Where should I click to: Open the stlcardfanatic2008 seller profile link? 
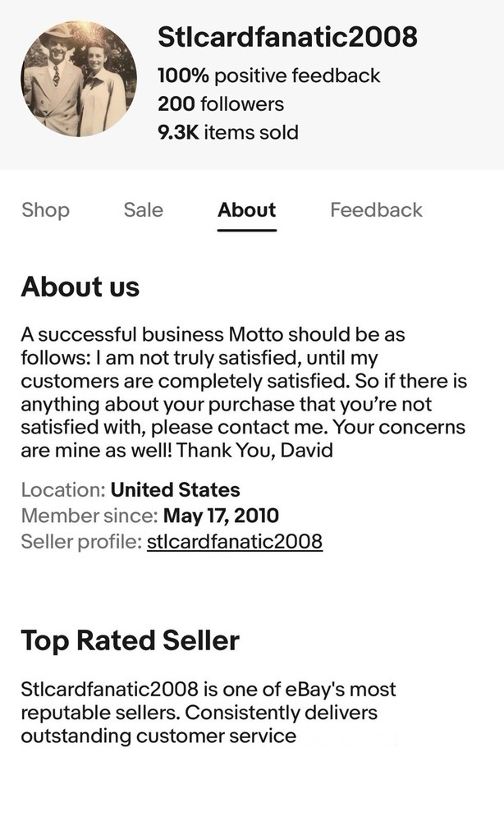pos(234,542)
